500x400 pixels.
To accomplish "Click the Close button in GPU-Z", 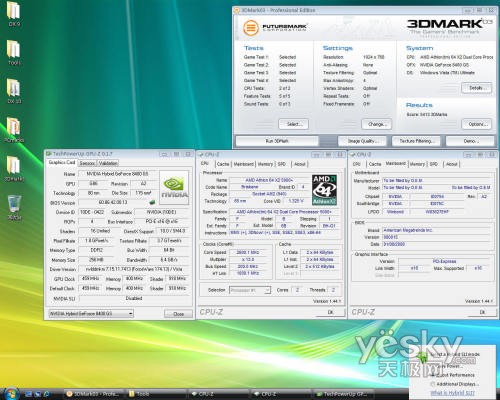I will (178, 314).
